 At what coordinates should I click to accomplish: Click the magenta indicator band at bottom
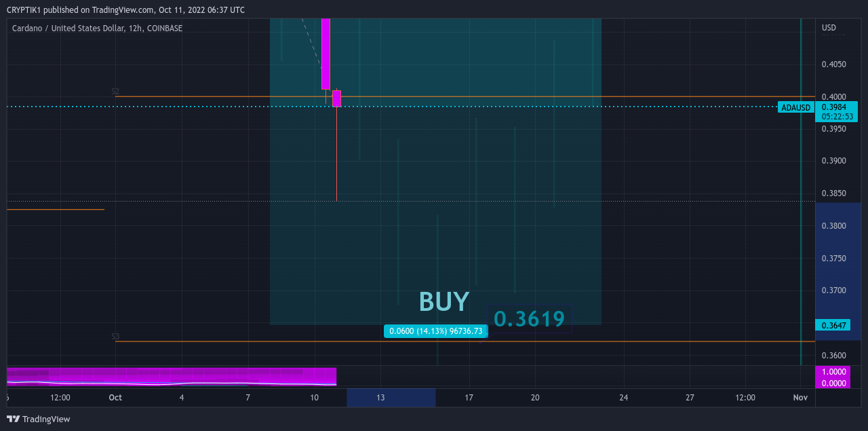point(172,377)
